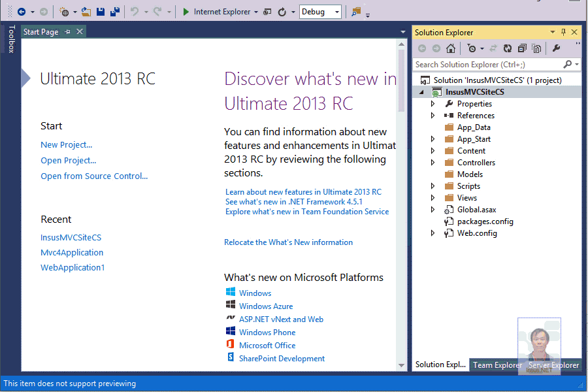Open recent project WebApplication1
588x392 pixels.
(x=73, y=267)
